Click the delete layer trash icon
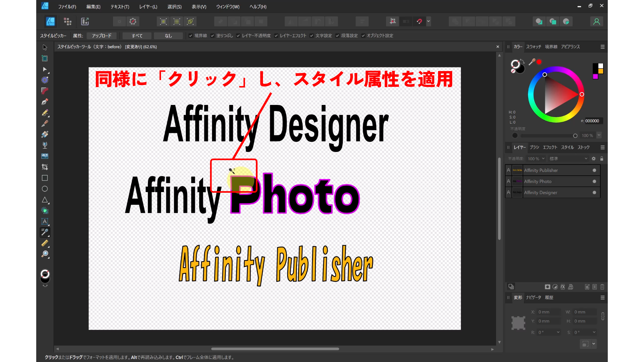This screenshot has height=362, width=644. 602,287
